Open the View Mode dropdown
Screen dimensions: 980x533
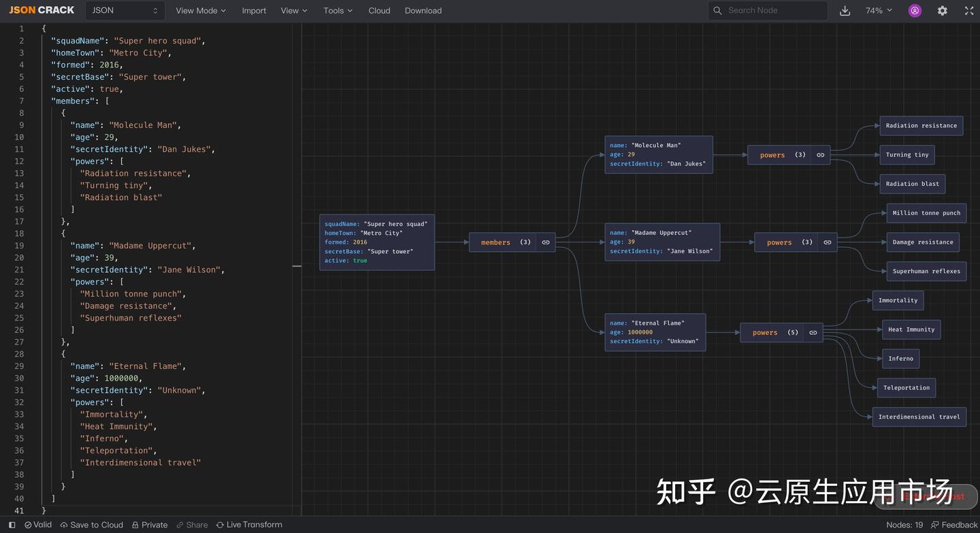[200, 10]
